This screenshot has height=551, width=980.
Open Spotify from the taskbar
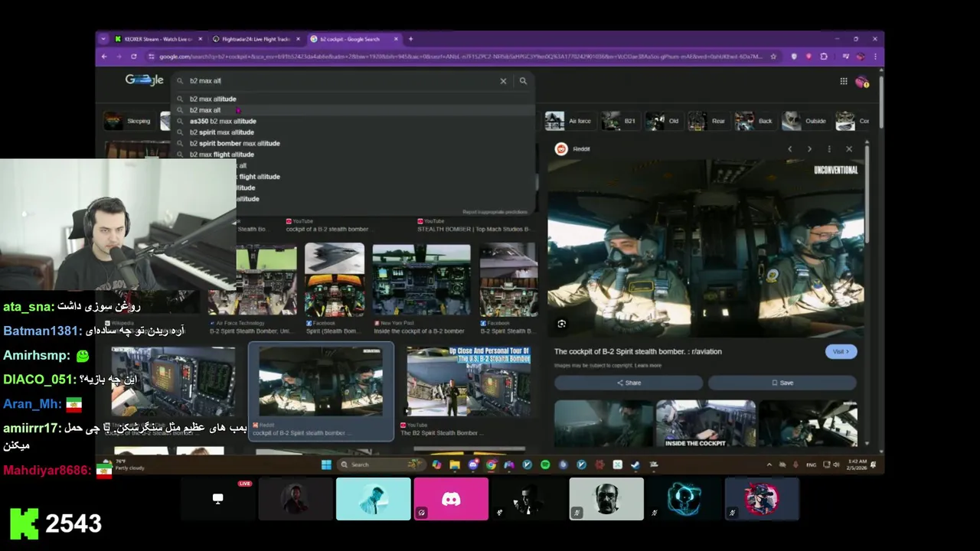545,465
